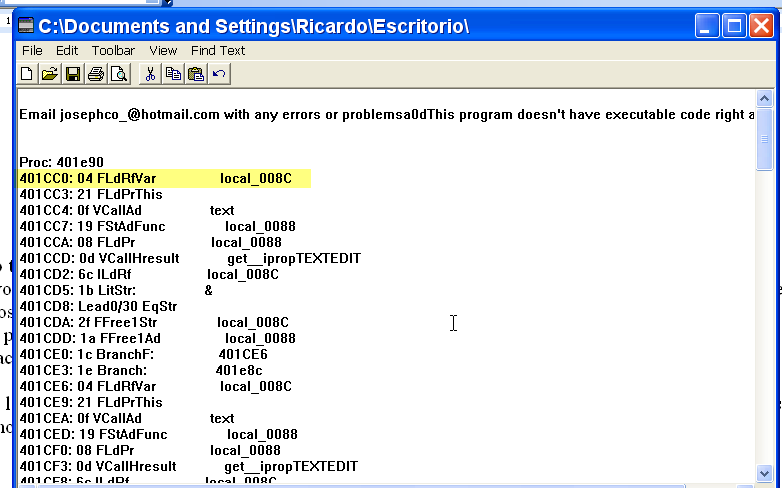
Task: Maximize the window via title bar button
Action: pos(733,26)
